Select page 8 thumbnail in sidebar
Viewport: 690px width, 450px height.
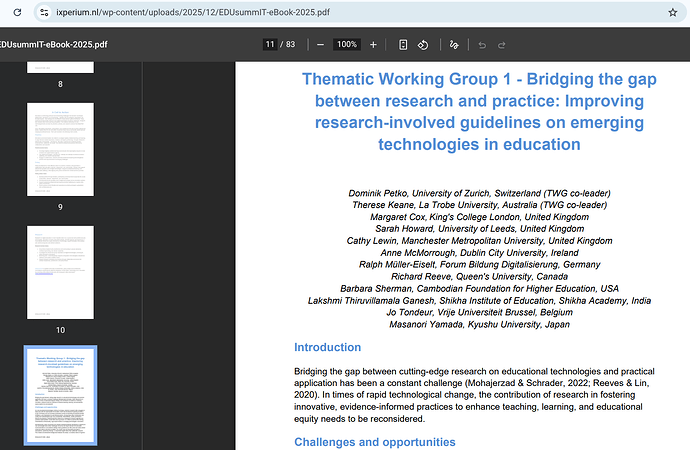[x=60, y=66]
